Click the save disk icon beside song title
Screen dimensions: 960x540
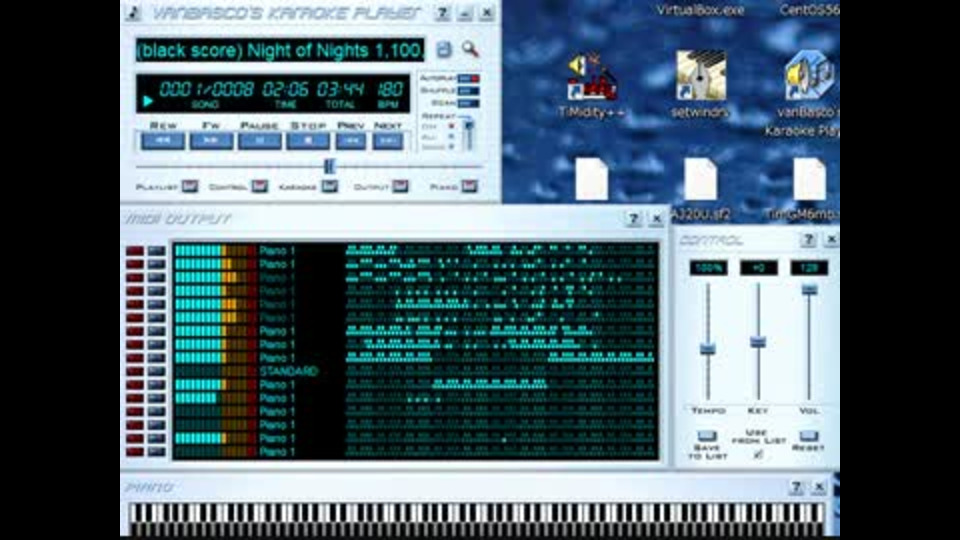tap(444, 50)
